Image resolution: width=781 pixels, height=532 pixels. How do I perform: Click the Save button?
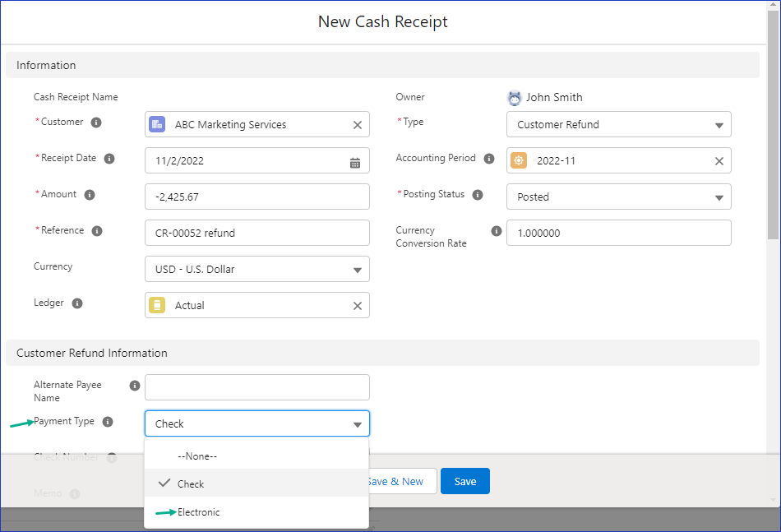(x=465, y=481)
